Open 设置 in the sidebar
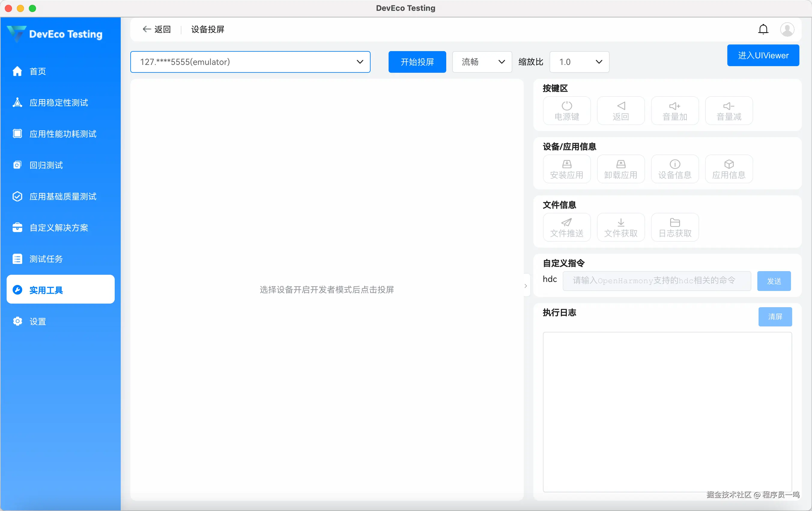This screenshot has width=812, height=511. coord(38,321)
